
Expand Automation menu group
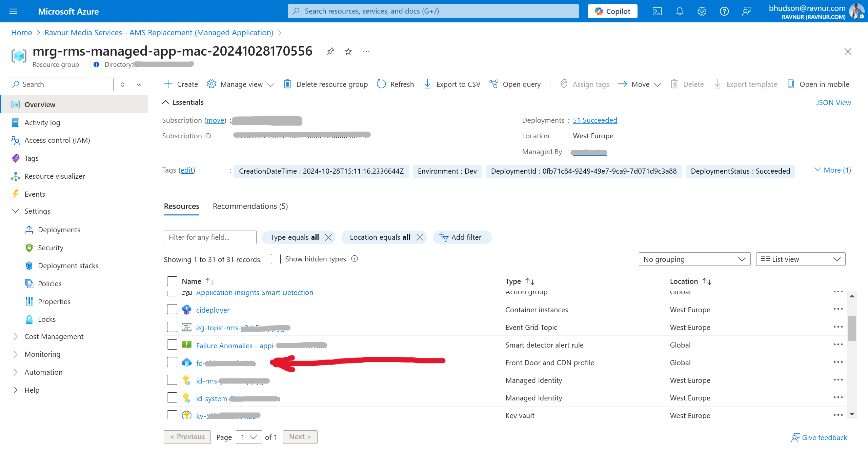click(x=16, y=372)
